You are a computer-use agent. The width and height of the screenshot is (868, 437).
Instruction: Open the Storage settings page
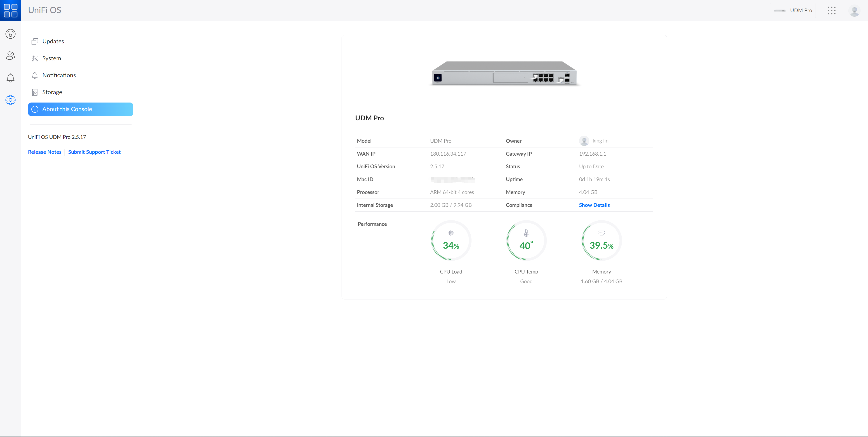(80, 92)
